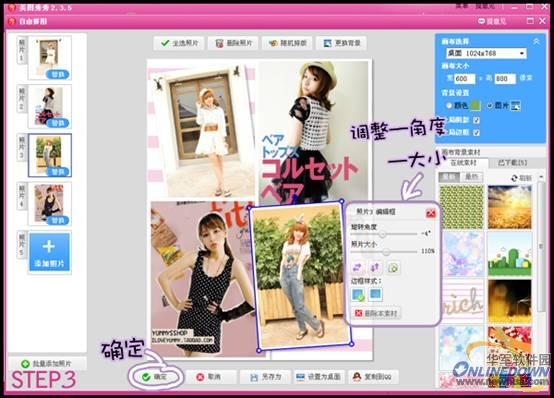The image size is (554, 398).
Task: Replace photo 4 with its 替换 button
Action: (58, 221)
